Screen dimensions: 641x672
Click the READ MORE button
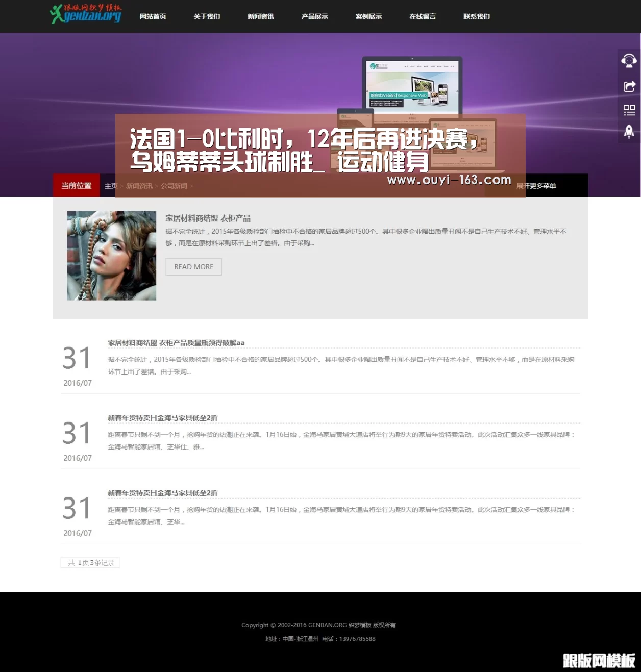pos(193,267)
